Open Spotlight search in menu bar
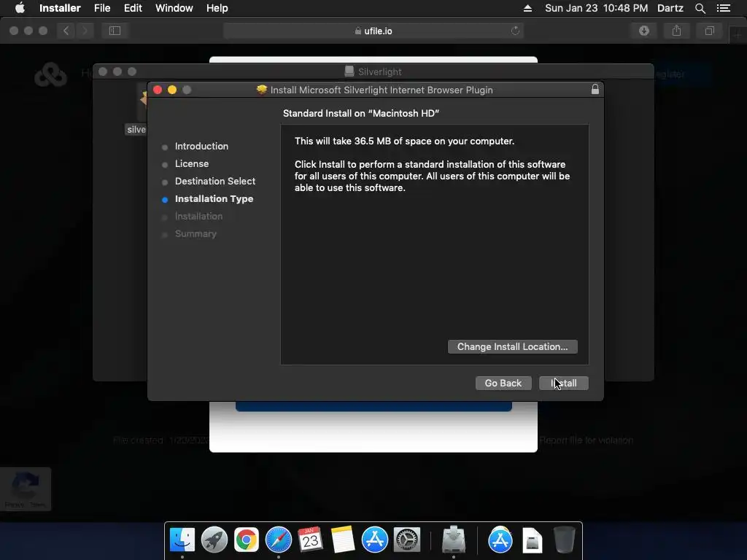The image size is (747, 560). click(700, 8)
